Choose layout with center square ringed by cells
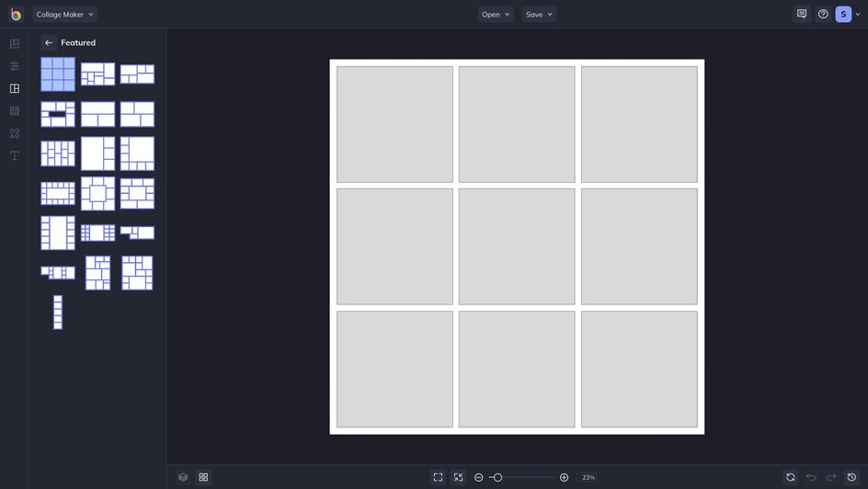Screen dimensions: 868x489 [98, 194]
